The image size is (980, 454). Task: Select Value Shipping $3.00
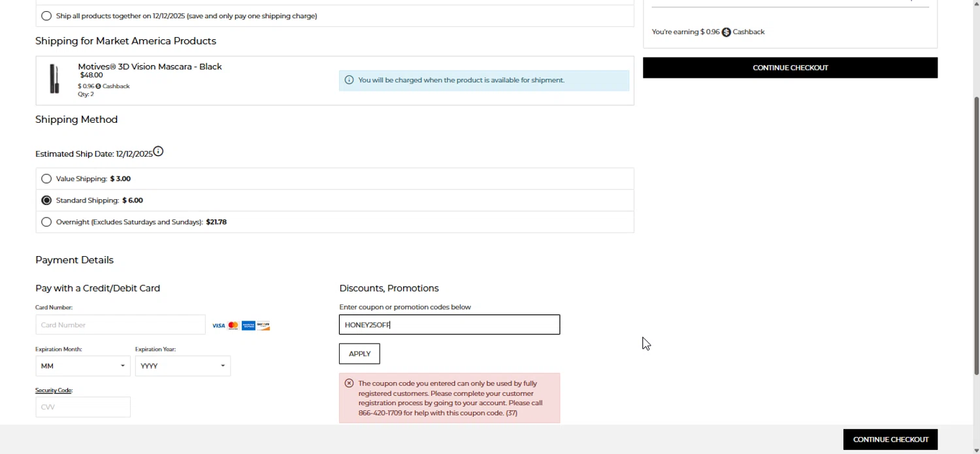pyautogui.click(x=46, y=178)
